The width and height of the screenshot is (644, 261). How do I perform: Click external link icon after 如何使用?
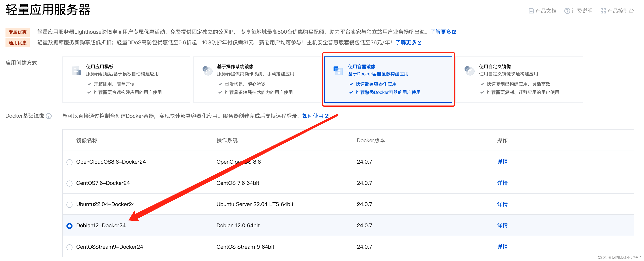coord(327,116)
